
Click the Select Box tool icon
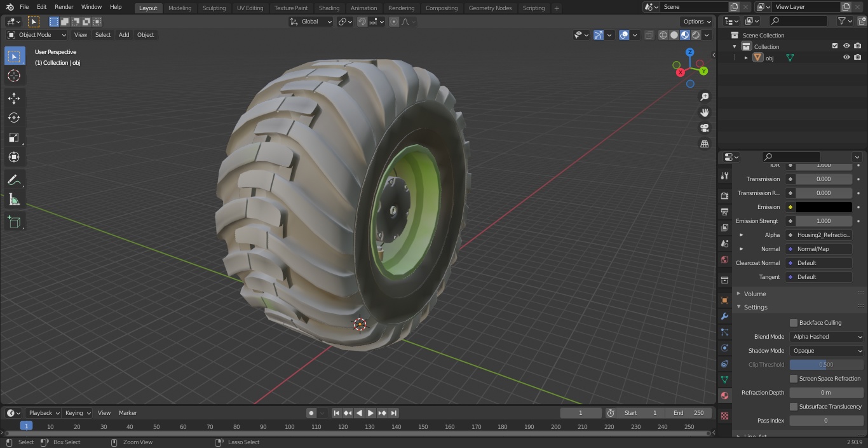click(14, 56)
